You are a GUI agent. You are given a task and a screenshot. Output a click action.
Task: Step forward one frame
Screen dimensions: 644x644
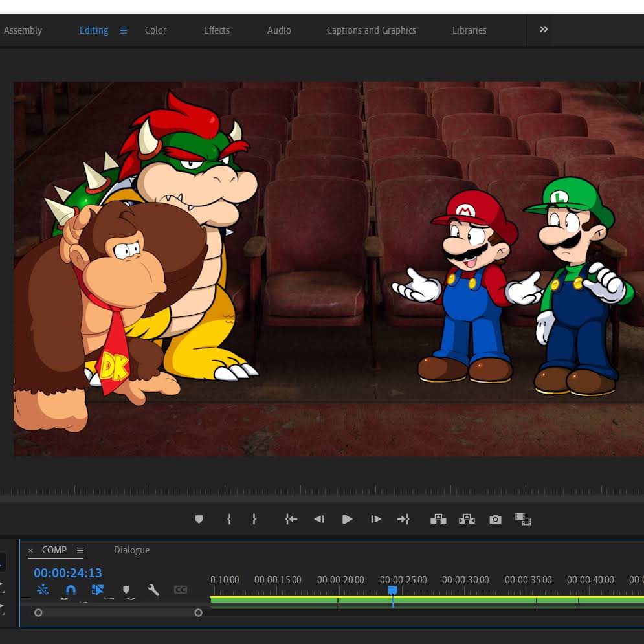tap(375, 519)
